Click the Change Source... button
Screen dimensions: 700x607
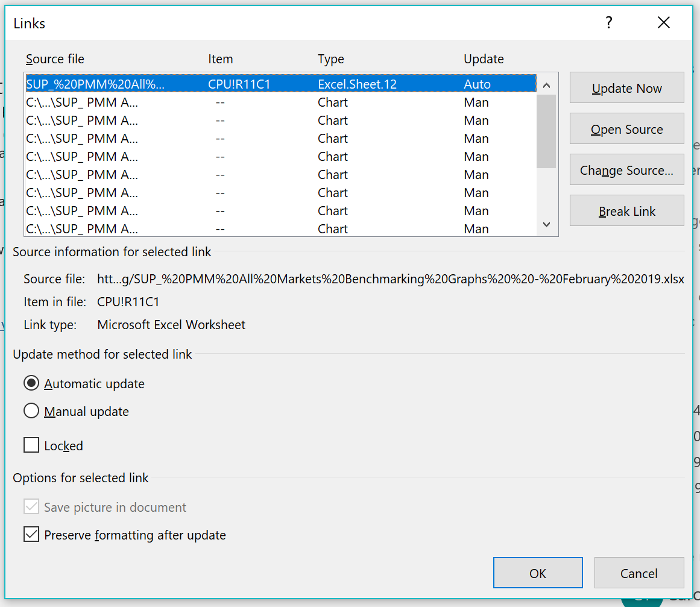point(627,170)
